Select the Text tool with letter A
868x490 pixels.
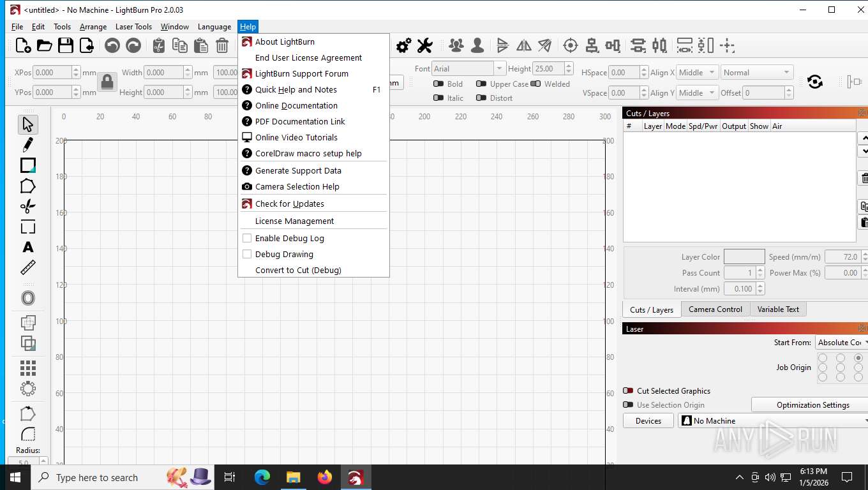click(27, 247)
